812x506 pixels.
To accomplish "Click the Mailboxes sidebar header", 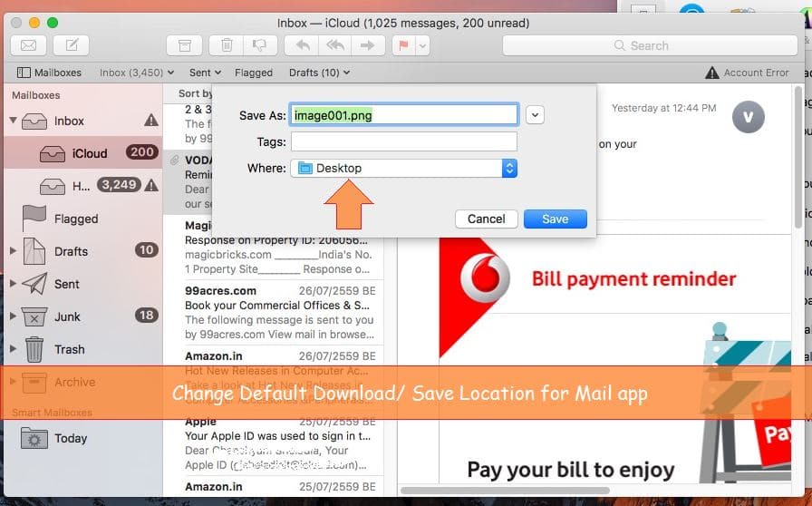I will [x=35, y=95].
